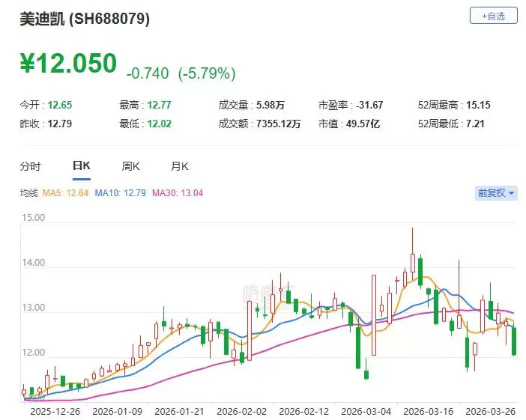The height and width of the screenshot is (420, 526).
Task: Expand the 前复权 adjustment dropdown
Action: click(x=496, y=193)
